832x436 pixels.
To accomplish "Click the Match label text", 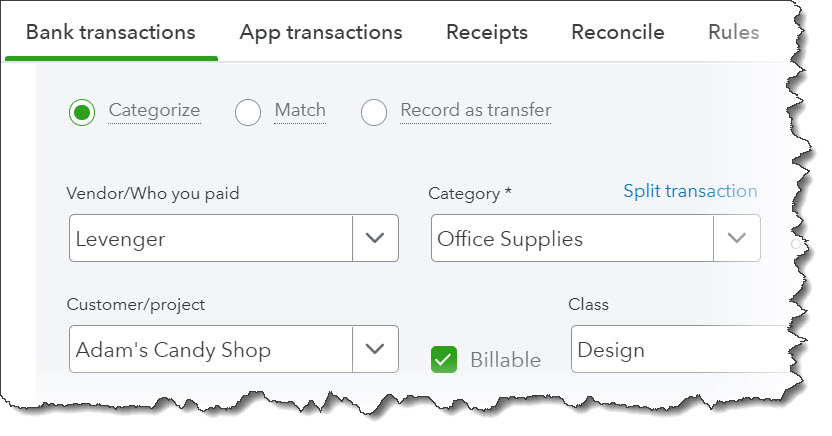I will pos(300,110).
